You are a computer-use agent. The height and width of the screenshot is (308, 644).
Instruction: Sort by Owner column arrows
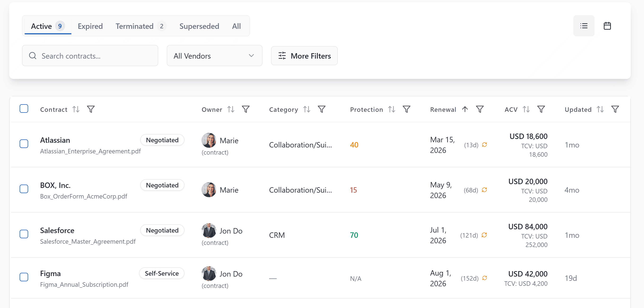pos(231,109)
